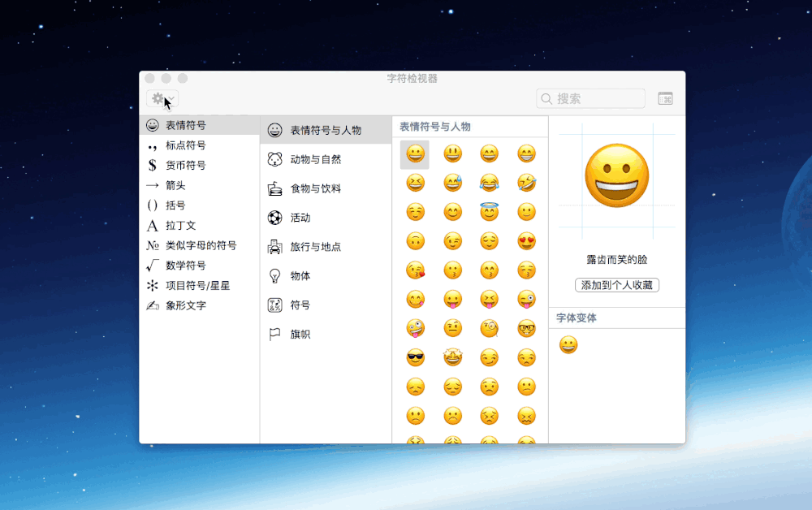Select 表情符号与人物 subcategory
Screen dimensions: 812x510
[326, 130]
